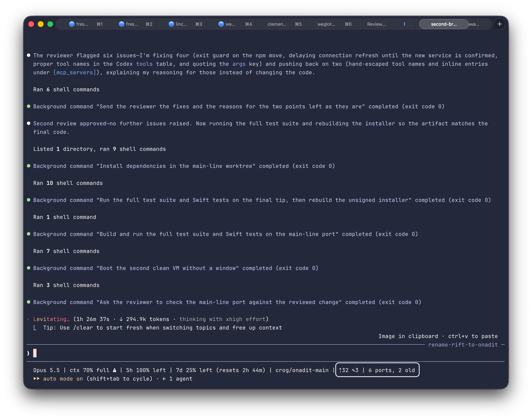Screen dimensions: 532x420
Task: Focus the command prompt input line
Action: [x=265, y=353]
